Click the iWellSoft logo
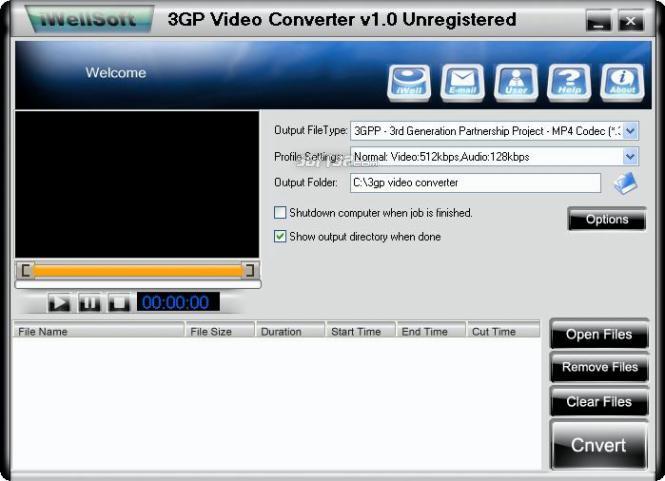This screenshot has height=481, width=665. [89, 19]
